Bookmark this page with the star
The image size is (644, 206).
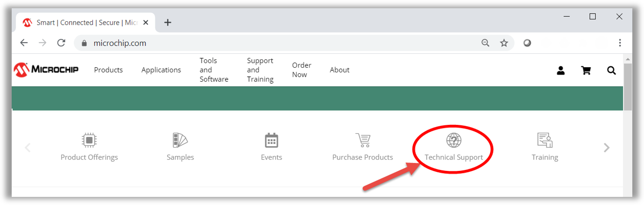point(504,43)
